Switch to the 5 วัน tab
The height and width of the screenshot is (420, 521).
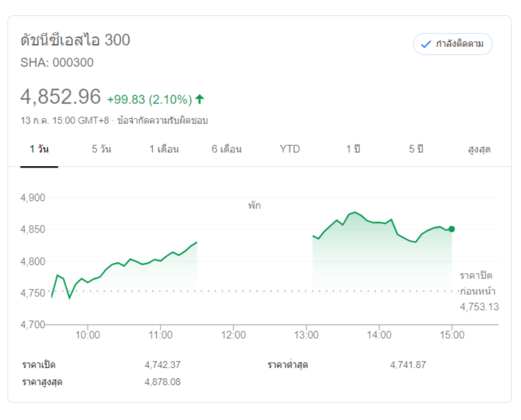tap(102, 149)
